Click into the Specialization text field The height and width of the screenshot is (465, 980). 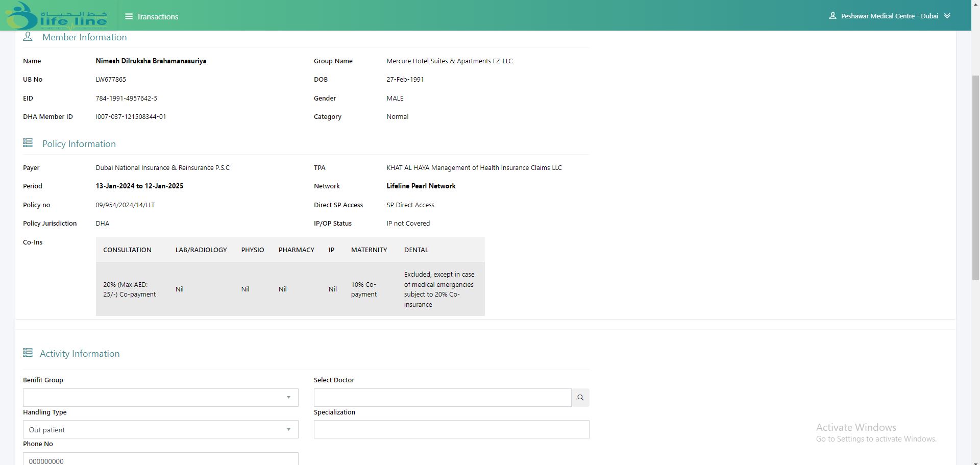pyautogui.click(x=451, y=429)
